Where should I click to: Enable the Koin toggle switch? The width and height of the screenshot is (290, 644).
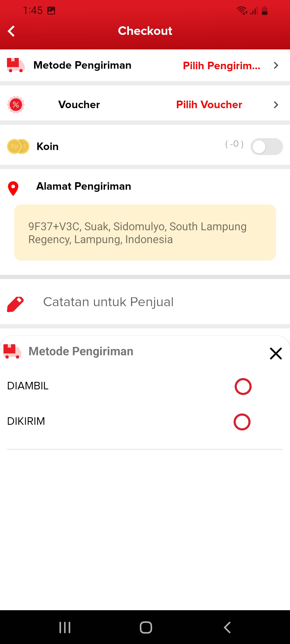coord(266,147)
